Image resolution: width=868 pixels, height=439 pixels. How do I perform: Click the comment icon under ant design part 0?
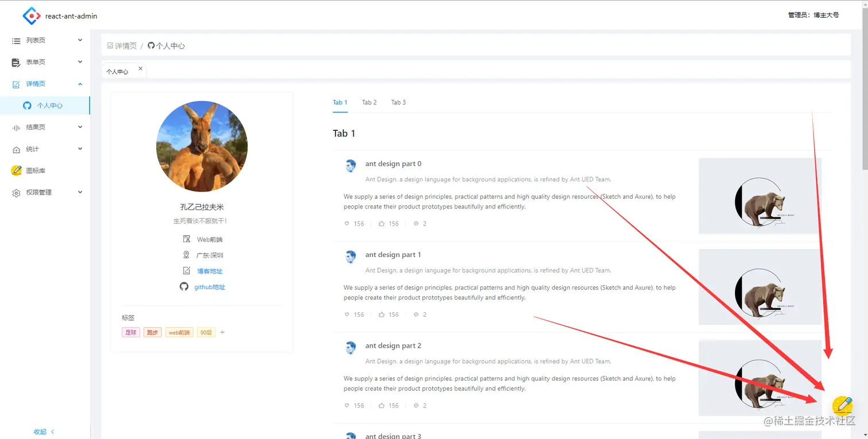pyautogui.click(x=416, y=224)
